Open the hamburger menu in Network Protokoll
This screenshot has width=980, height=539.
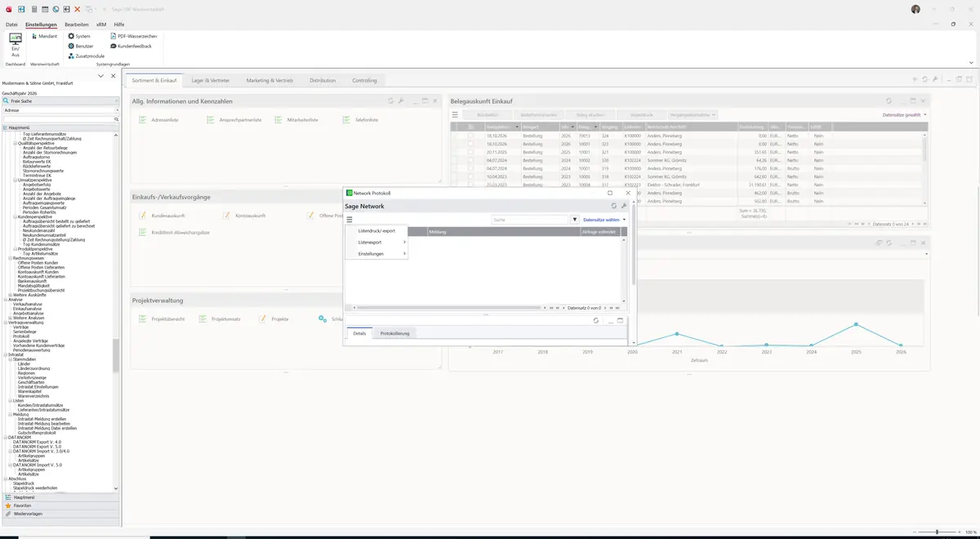coord(350,220)
